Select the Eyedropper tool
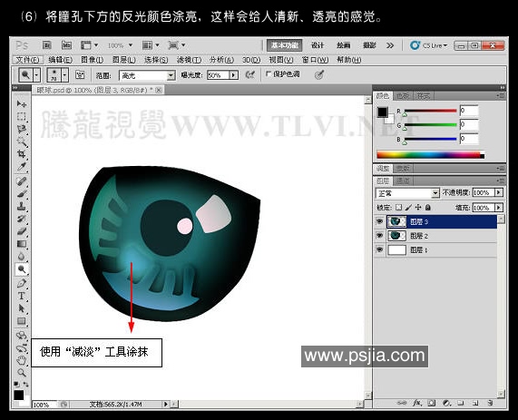 coord(22,167)
